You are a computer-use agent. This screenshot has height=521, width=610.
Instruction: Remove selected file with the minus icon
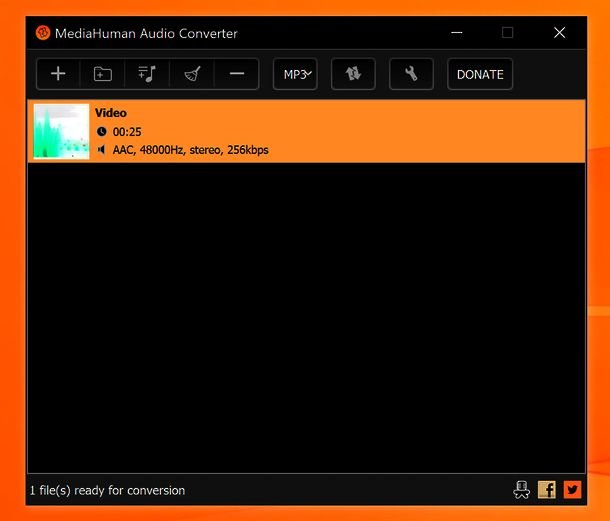[x=237, y=74]
